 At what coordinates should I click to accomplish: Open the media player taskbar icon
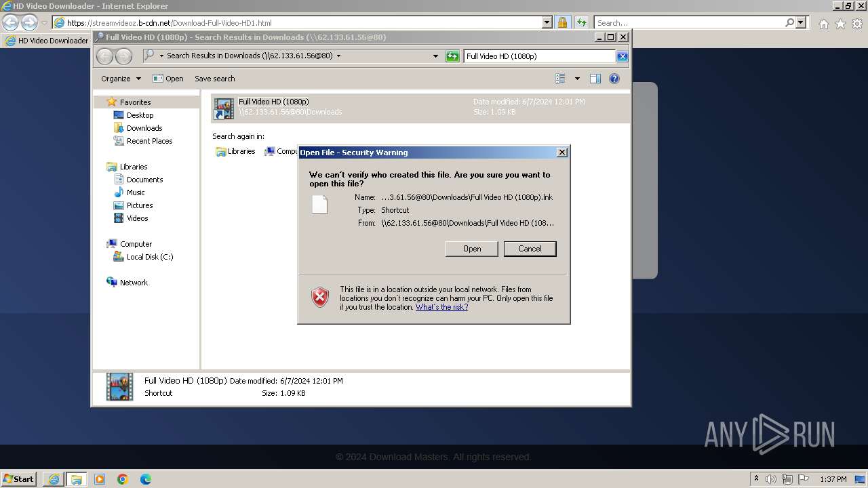pos(100,479)
